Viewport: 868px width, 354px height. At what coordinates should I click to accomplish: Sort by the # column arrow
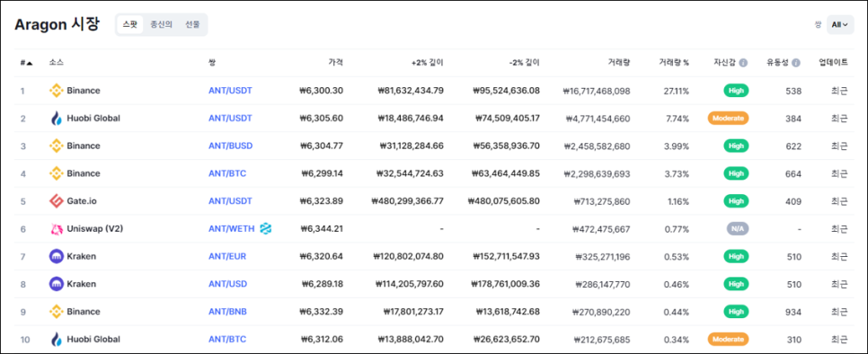(30, 63)
